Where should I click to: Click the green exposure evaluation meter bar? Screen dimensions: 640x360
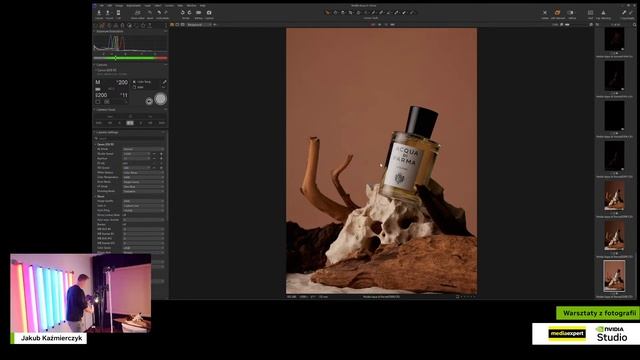pos(131,58)
